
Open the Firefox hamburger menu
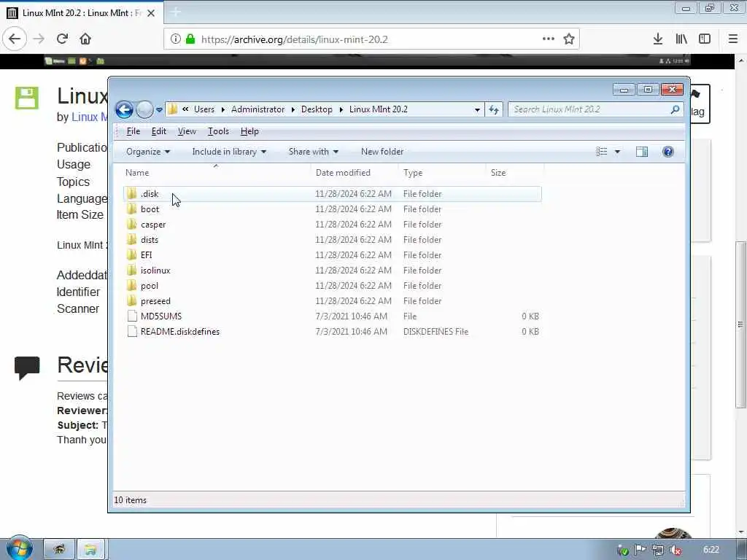click(733, 39)
